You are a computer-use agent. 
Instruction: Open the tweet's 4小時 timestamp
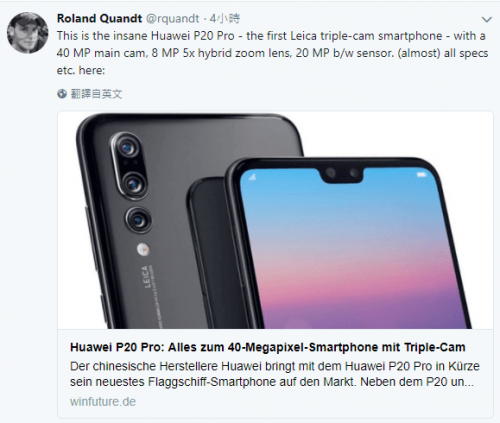(x=225, y=19)
